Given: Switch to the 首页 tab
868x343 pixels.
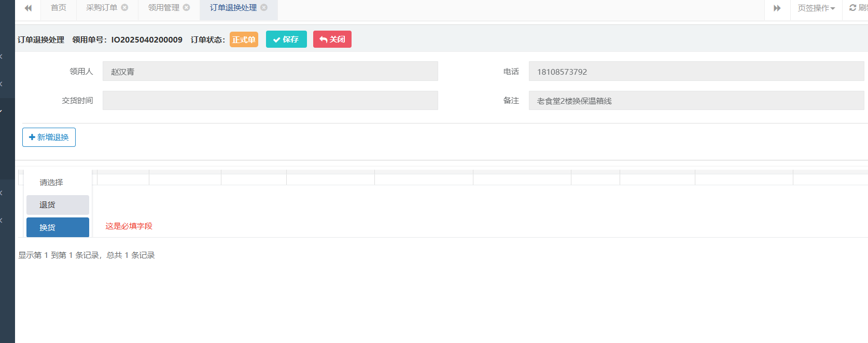Looking at the screenshot, I should pyautogui.click(x=59, y=8).
